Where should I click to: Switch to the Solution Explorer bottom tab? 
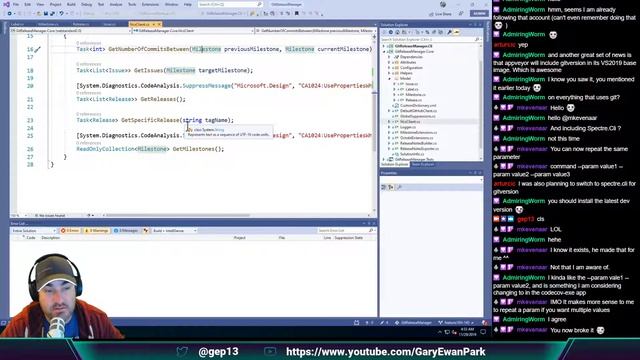tap(394, 164)
